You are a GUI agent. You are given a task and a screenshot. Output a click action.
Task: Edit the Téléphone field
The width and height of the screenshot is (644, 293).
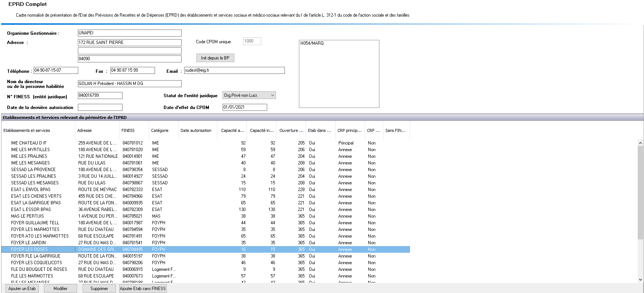(x=56, y=70)
